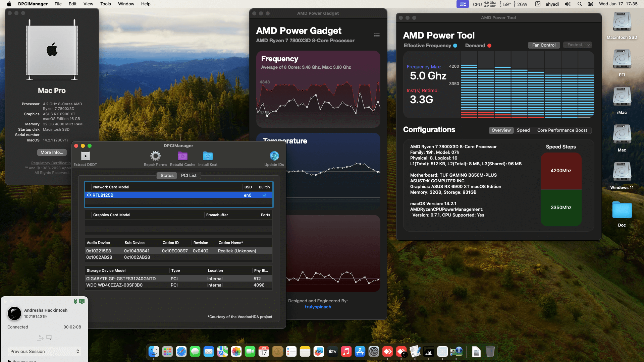Open Launchpad from the Dock
644x362 pixels.
[167, 351]
